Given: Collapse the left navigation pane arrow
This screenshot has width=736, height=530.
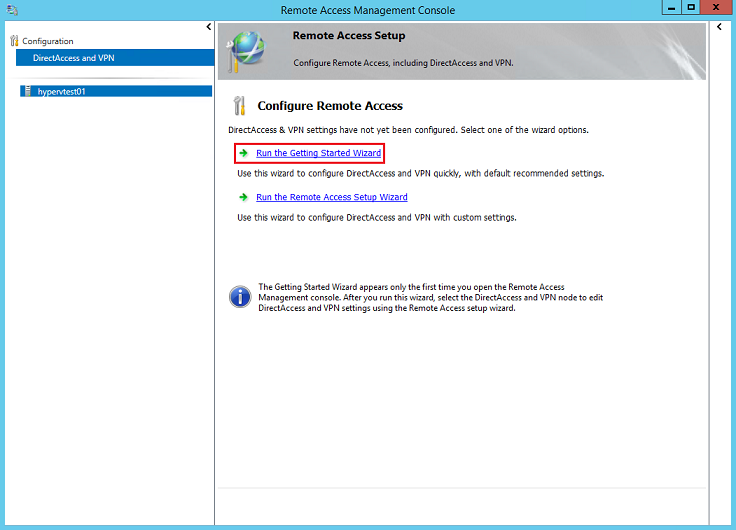Looking at the screenshot, I should [209, 27].
